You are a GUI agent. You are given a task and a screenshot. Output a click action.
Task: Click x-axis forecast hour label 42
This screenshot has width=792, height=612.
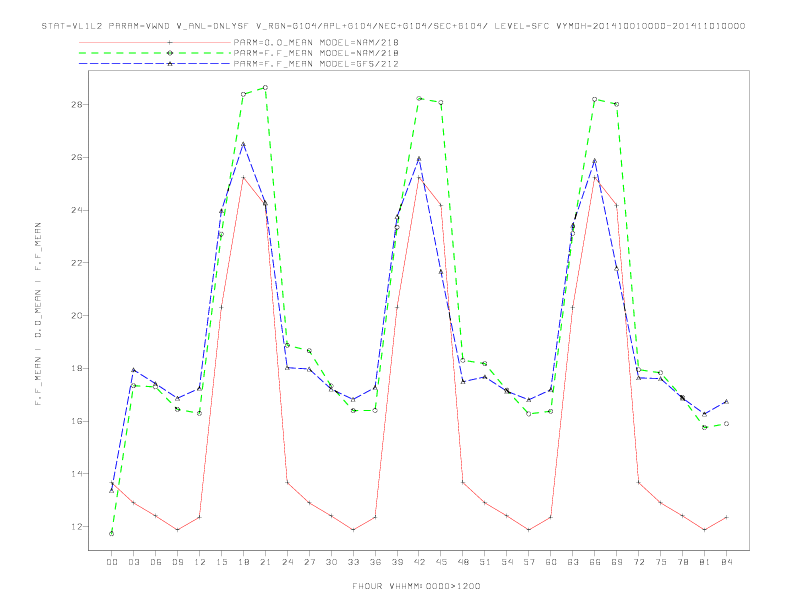(x=419, y=562)
